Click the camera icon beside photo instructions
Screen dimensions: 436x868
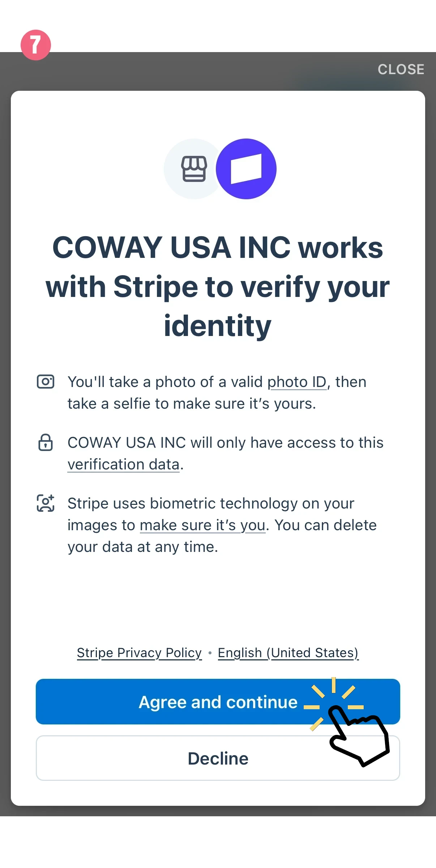[46, 381]
